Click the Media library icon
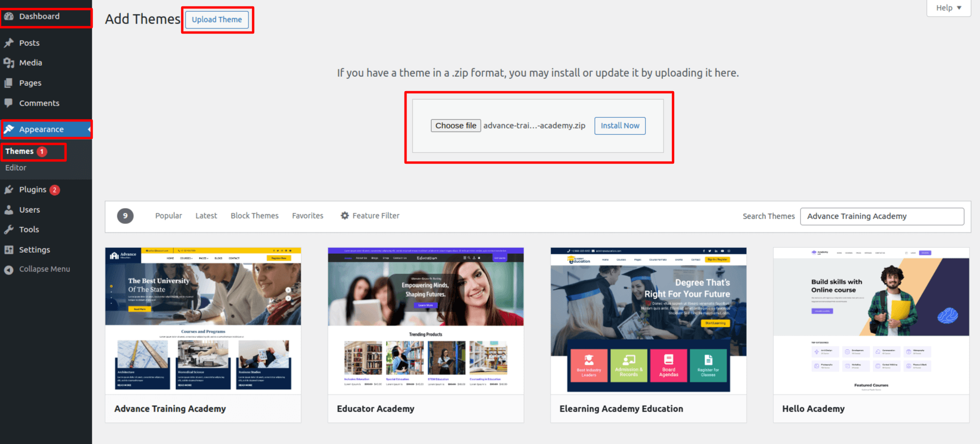This screenshot has width=980, height=444. [9, 63]
